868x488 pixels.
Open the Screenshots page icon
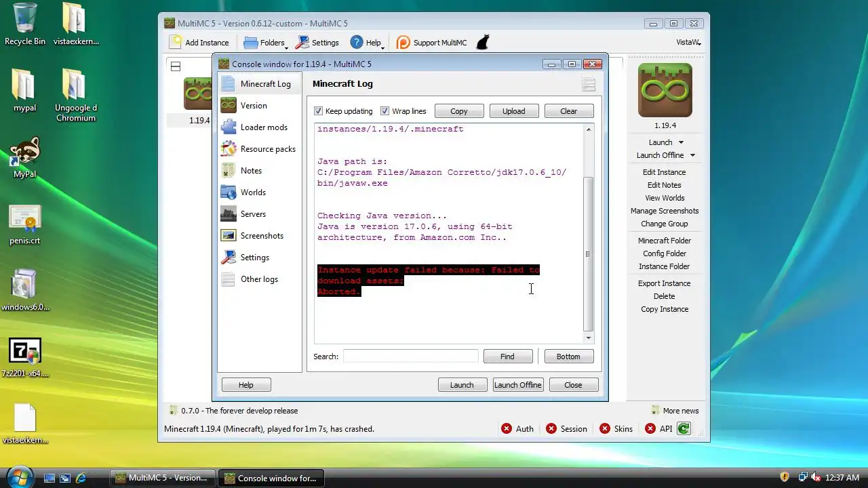point(229,236)
